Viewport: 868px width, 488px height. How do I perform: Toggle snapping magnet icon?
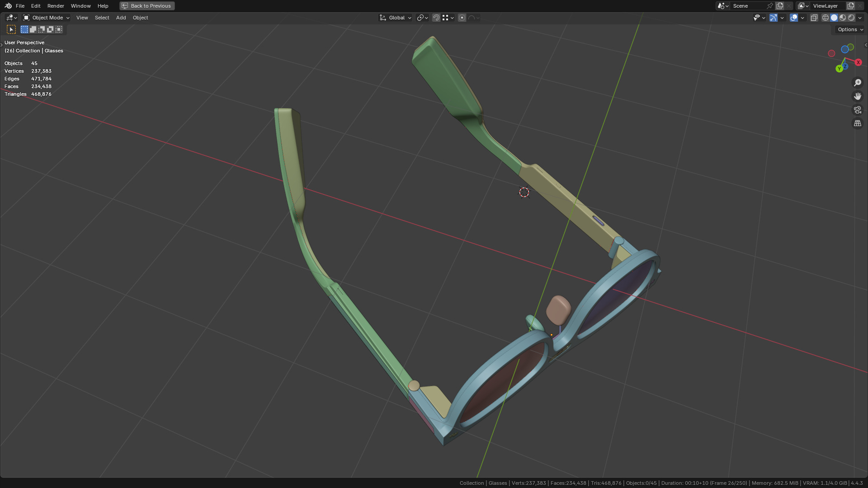pyautogui.click(x=436, y=18)
